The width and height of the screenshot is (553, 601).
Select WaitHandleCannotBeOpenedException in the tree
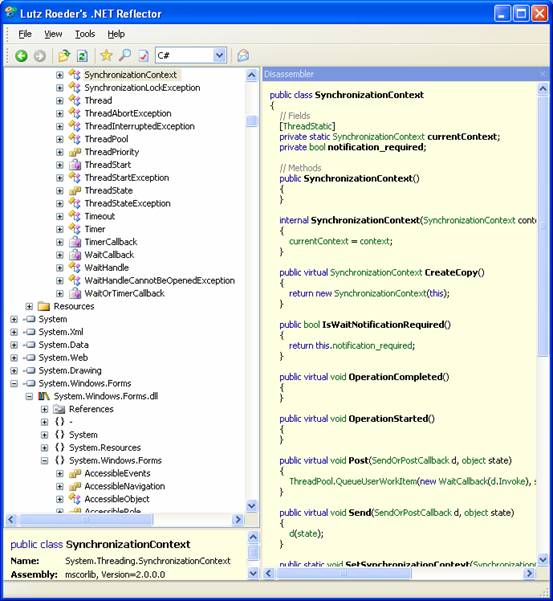click(159, 281)
